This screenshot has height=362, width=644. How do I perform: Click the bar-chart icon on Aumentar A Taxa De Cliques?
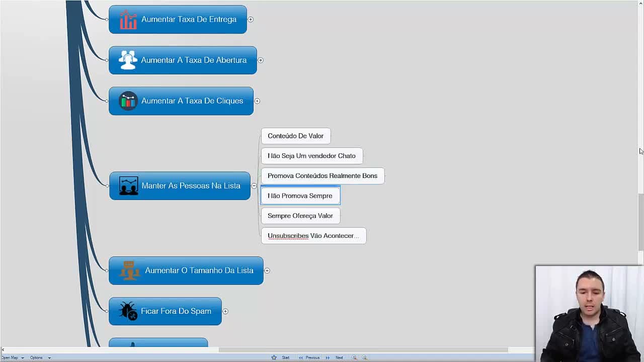click(128, 101)
